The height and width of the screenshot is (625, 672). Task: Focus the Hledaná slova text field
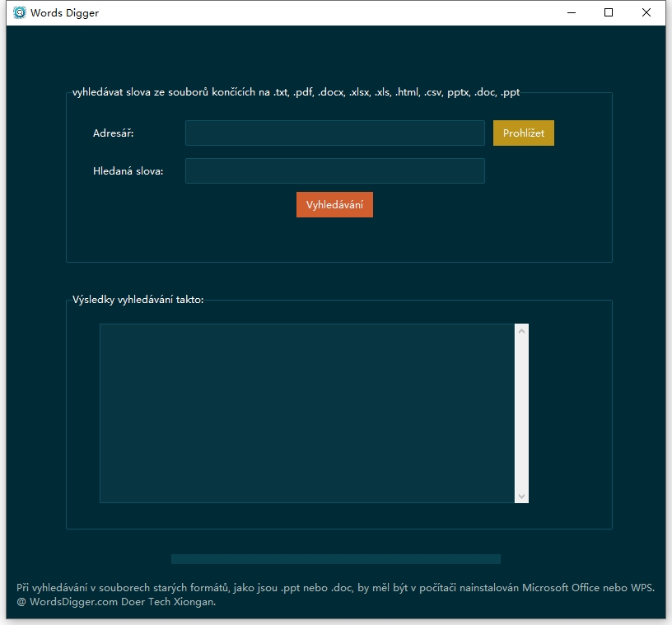point(334,171)
